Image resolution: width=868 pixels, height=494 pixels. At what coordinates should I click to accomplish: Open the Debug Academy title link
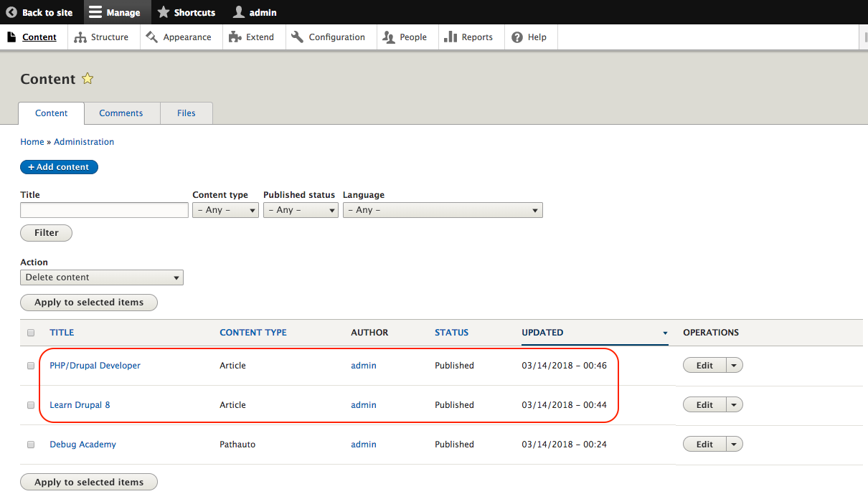[82, 445]
